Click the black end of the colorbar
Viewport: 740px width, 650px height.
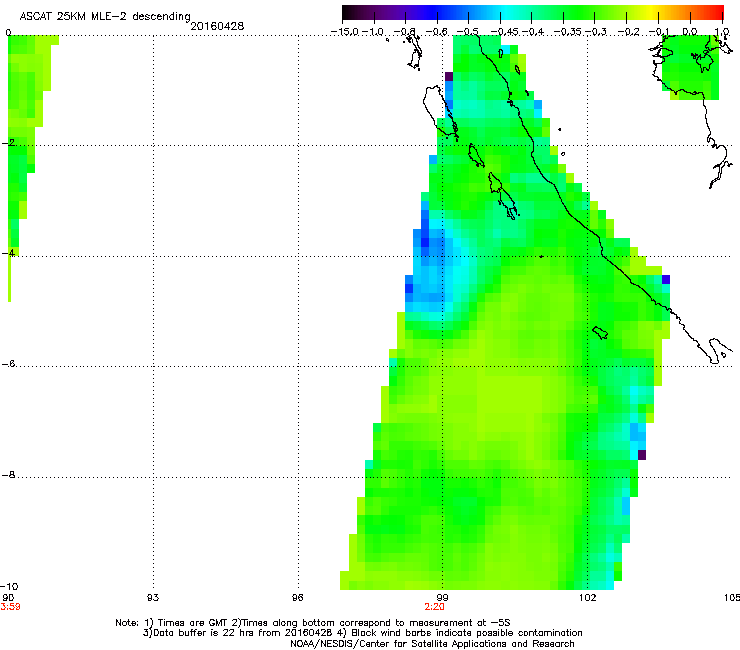click(349, 13)
